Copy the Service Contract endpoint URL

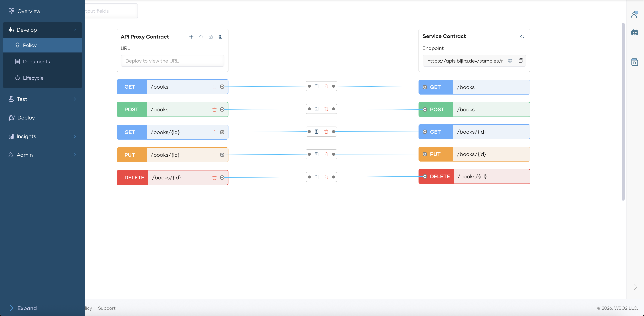(521, 61)
